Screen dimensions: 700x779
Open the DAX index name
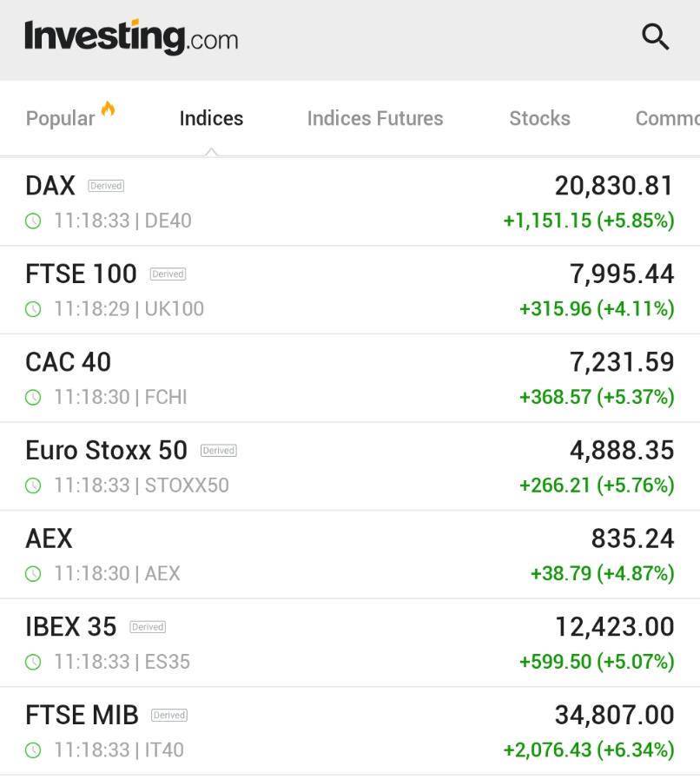(x=50, y=186)
